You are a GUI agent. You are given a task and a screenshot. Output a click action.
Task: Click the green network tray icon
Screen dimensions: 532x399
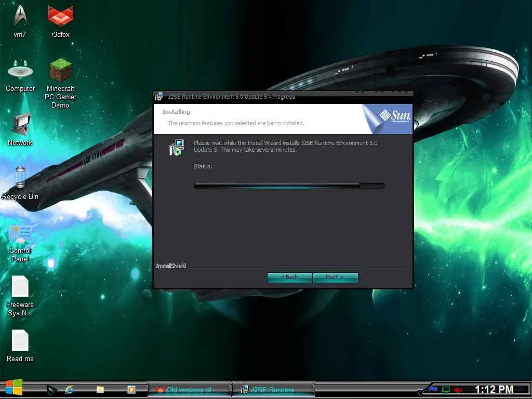click(445, 390)
